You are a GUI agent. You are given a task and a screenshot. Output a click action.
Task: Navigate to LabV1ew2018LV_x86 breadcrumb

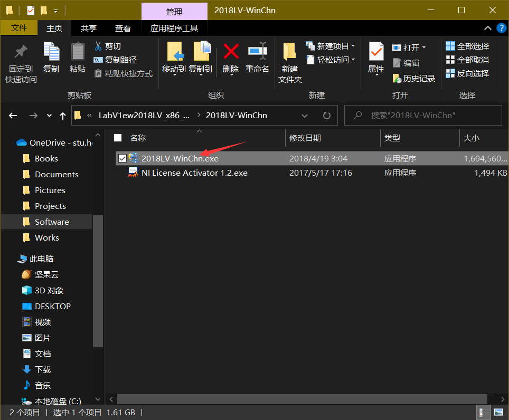click(144, 116)
